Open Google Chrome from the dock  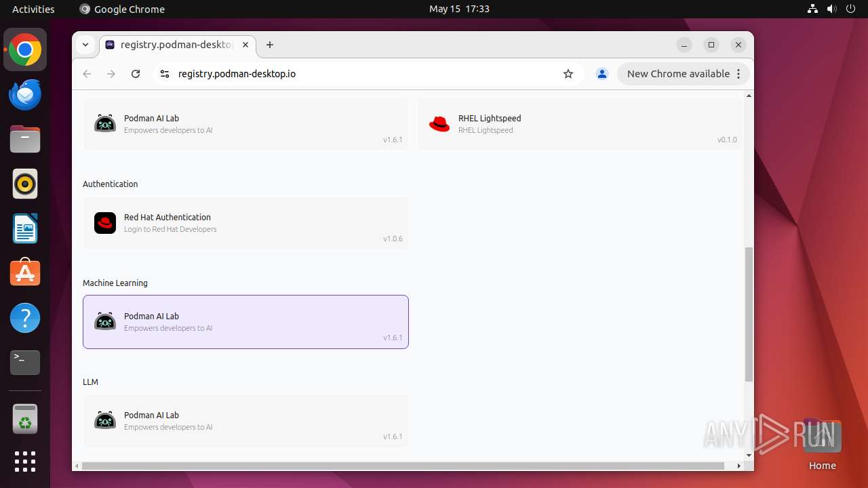(25, 49)
